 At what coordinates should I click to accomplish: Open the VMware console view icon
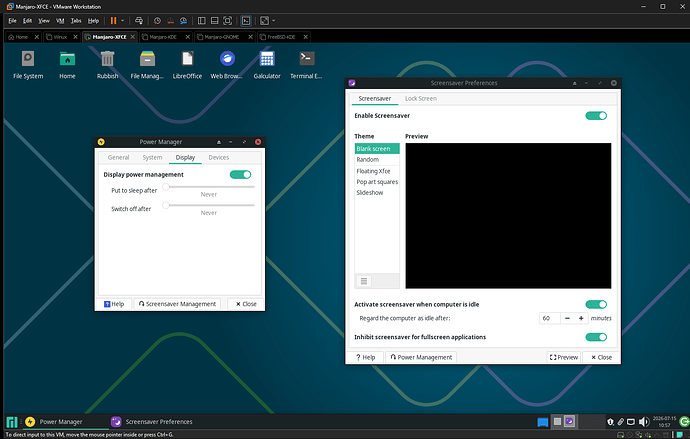point(246,21)
